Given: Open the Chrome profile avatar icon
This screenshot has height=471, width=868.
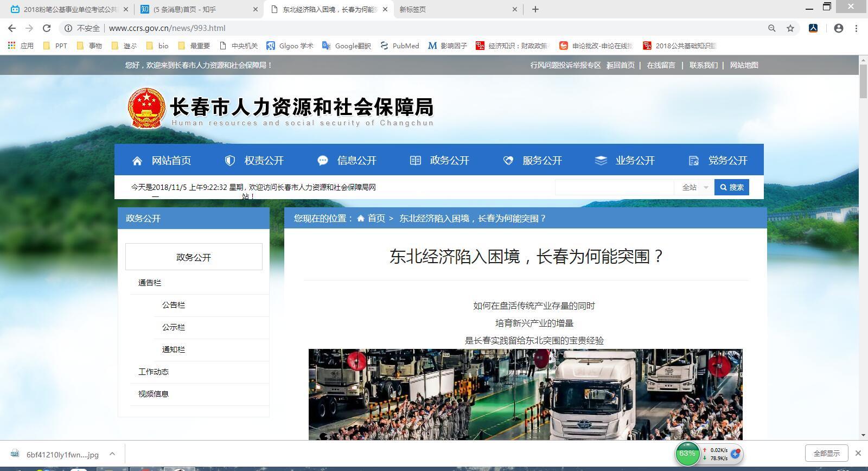Looking at the screenshot, I should [839, 28].
